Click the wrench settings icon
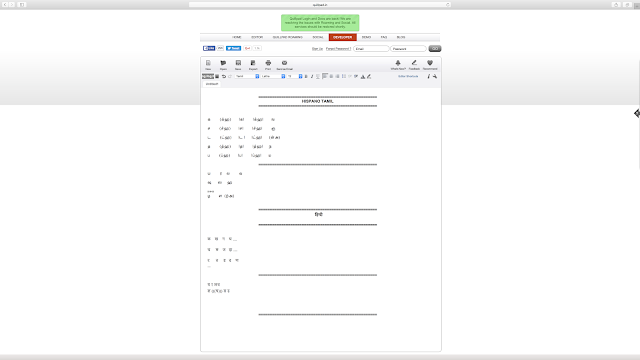The image size is (640, 360). (x=435, y=76)
